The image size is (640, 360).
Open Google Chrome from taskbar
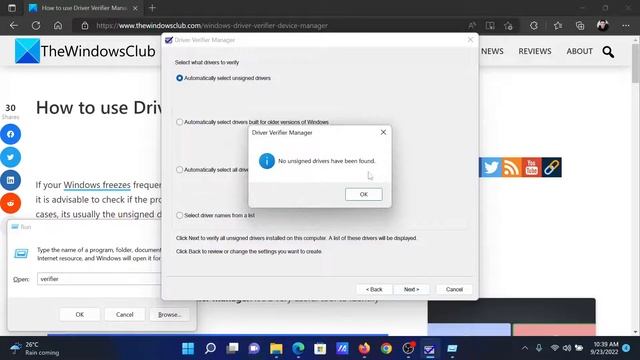tap(386, 349)
